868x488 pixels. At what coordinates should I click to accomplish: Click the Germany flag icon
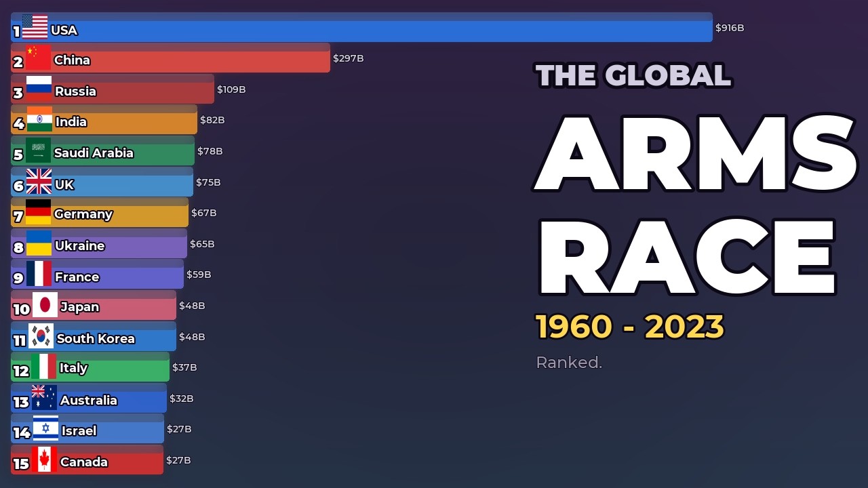coord(38,213)
